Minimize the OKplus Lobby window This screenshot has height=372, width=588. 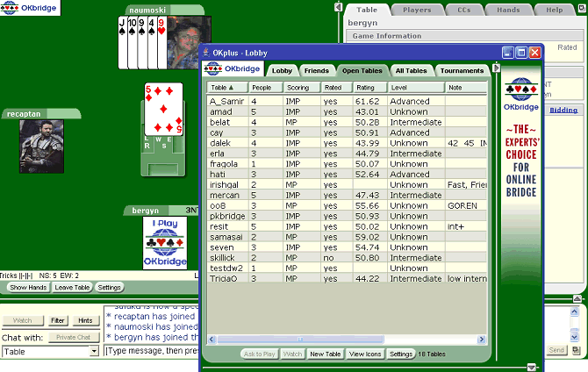click(508, 53)
